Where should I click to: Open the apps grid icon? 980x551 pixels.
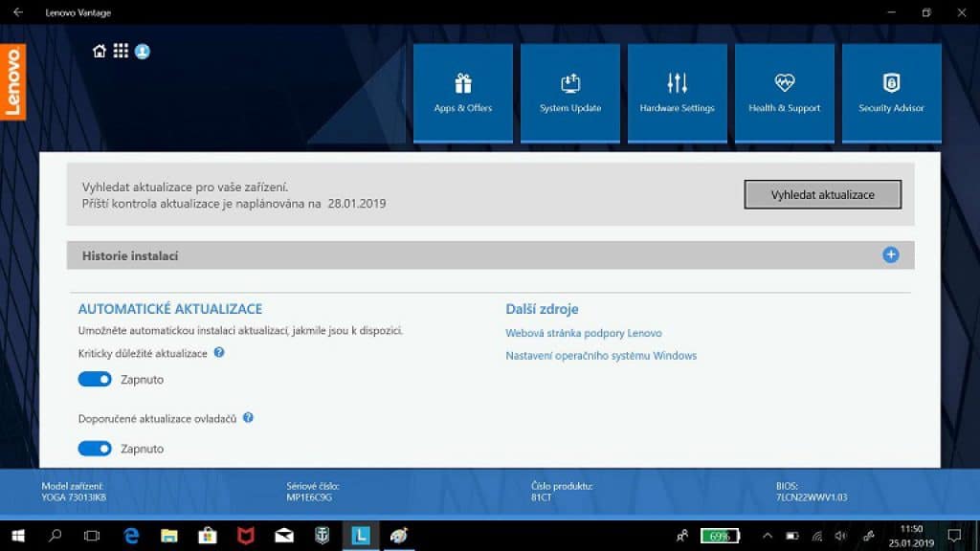(121, 51)
